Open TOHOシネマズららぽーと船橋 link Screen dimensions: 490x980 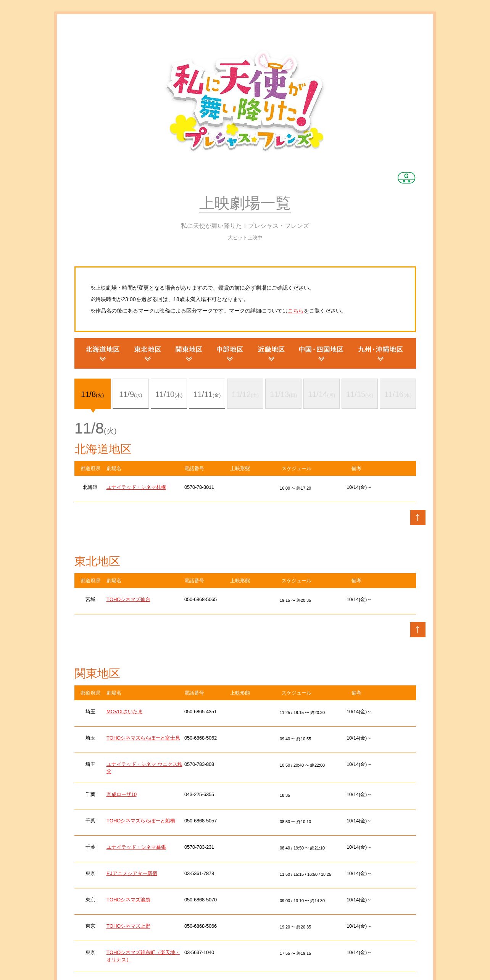click(141, 821)
